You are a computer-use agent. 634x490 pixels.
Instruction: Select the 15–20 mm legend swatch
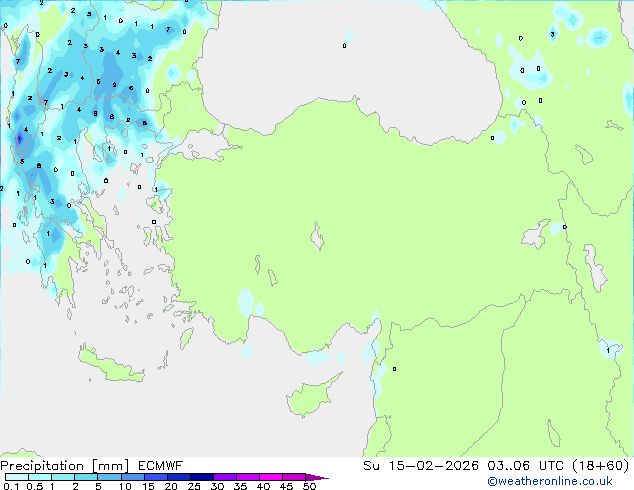pyautogui.click(x=156, y=477)
